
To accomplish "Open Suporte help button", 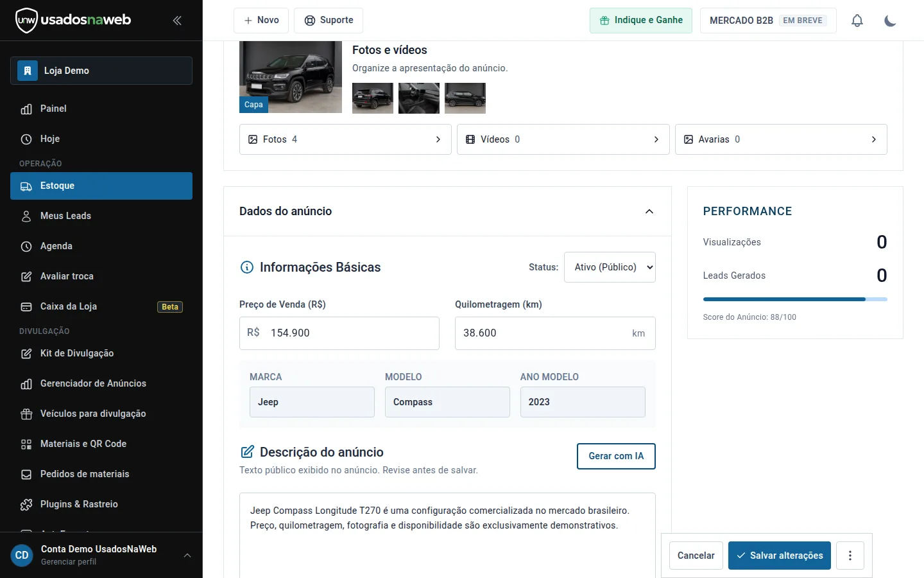I will tap(329, 21).
